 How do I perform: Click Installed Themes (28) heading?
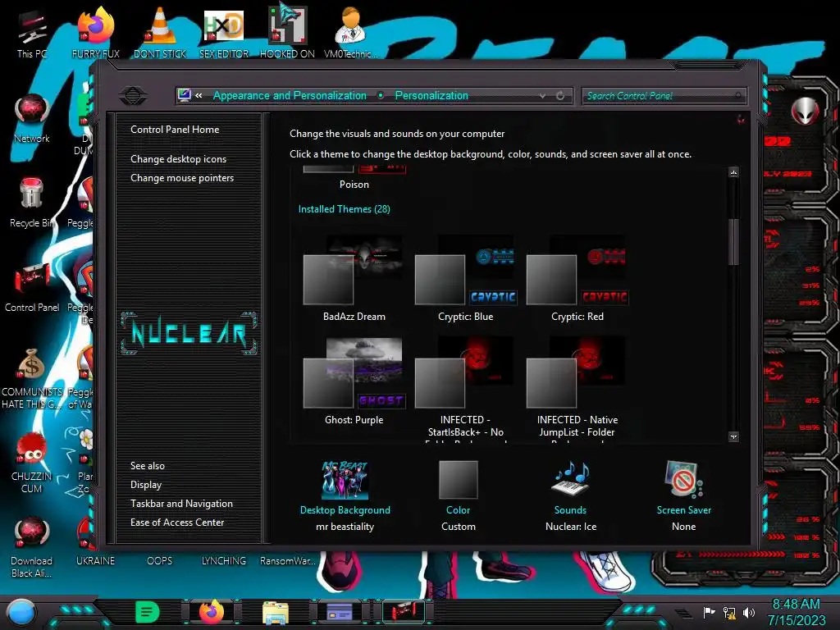coord(344,209)
